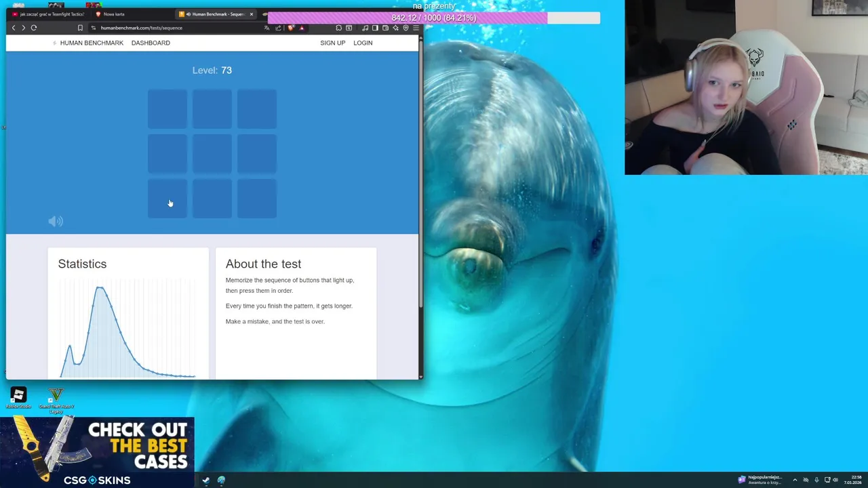Open the media music note icon
868x488 pixels.
365,28
